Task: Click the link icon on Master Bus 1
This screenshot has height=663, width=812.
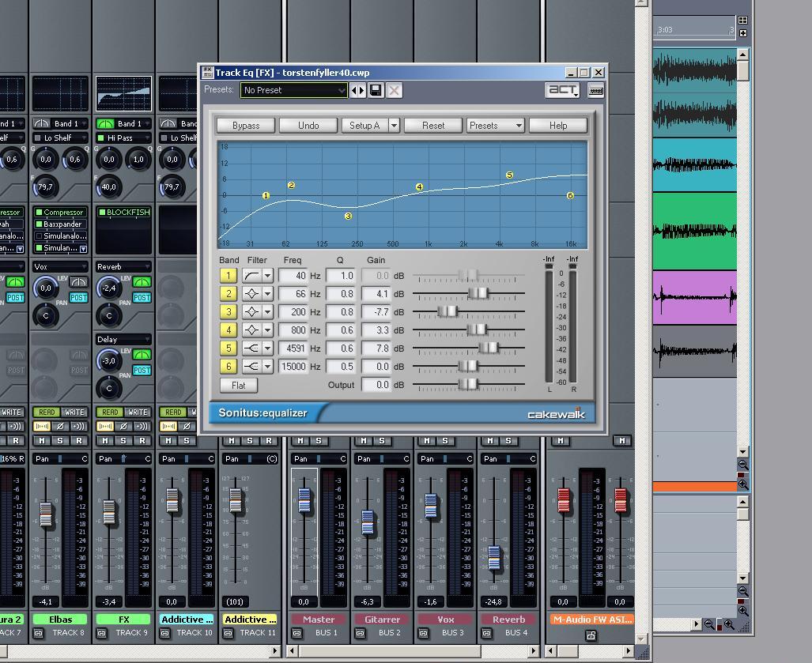Action: tap(296, 633)
